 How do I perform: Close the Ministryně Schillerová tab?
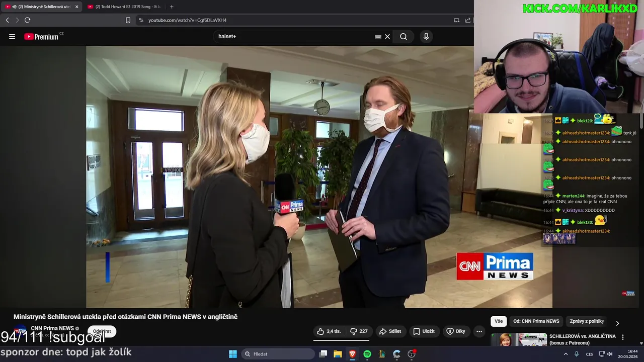(x=76, y=7)
